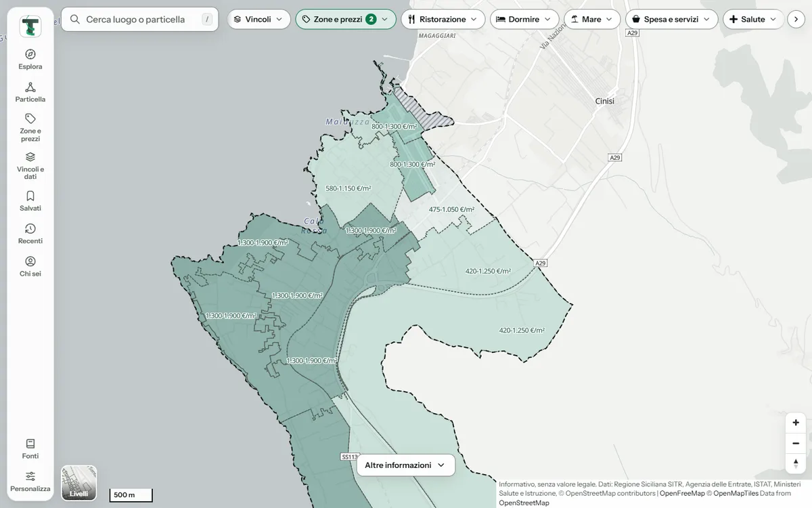The height and width of the screenshot is (508, 812).
Task: Open the OpenFreeMap link
Action: 682,494
